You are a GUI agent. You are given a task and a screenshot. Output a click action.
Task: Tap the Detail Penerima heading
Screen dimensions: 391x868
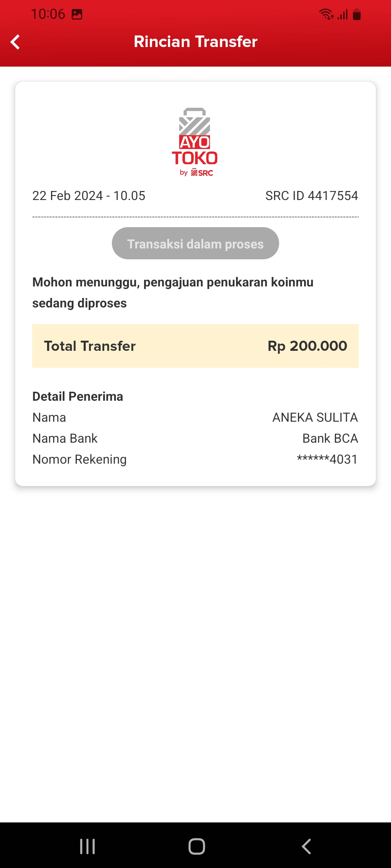(78, 396)
